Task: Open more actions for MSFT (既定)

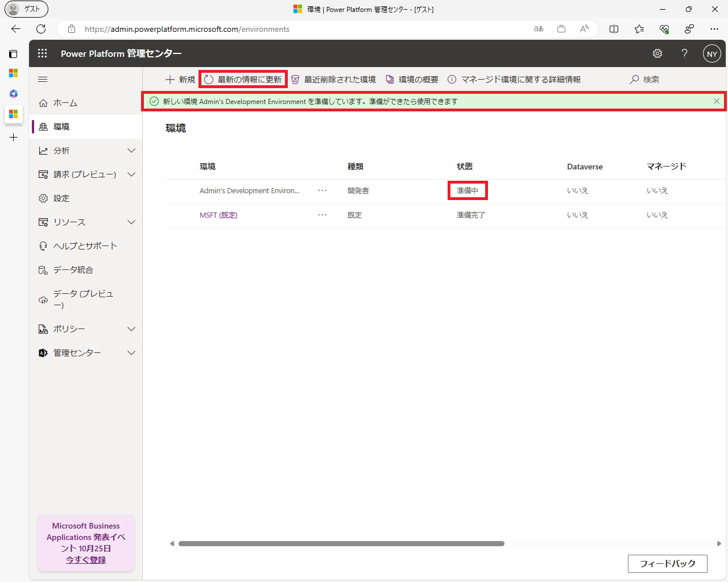Action: pyautogui.click(x=322, y=215)
